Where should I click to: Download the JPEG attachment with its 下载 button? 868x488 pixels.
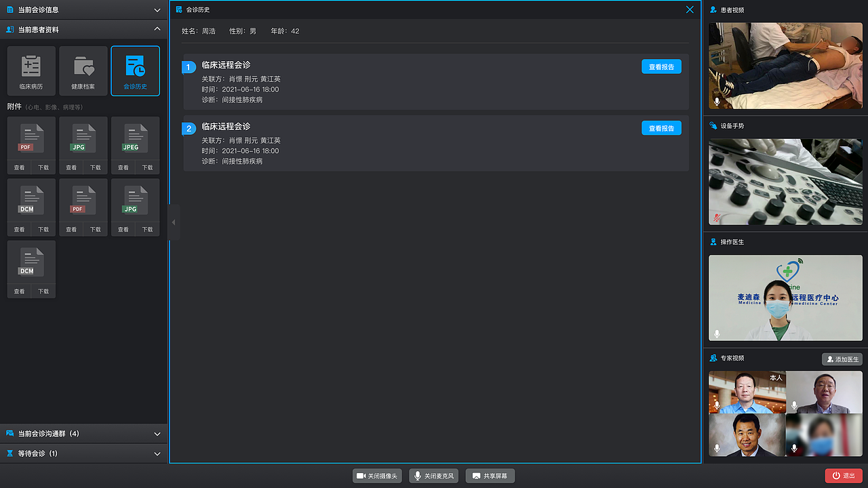(147, 167)
